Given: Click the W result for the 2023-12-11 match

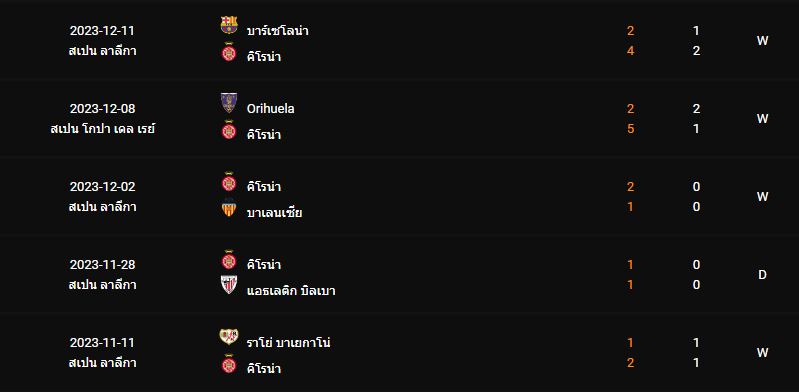Looking at the screenshot, I should coord(762,41).
